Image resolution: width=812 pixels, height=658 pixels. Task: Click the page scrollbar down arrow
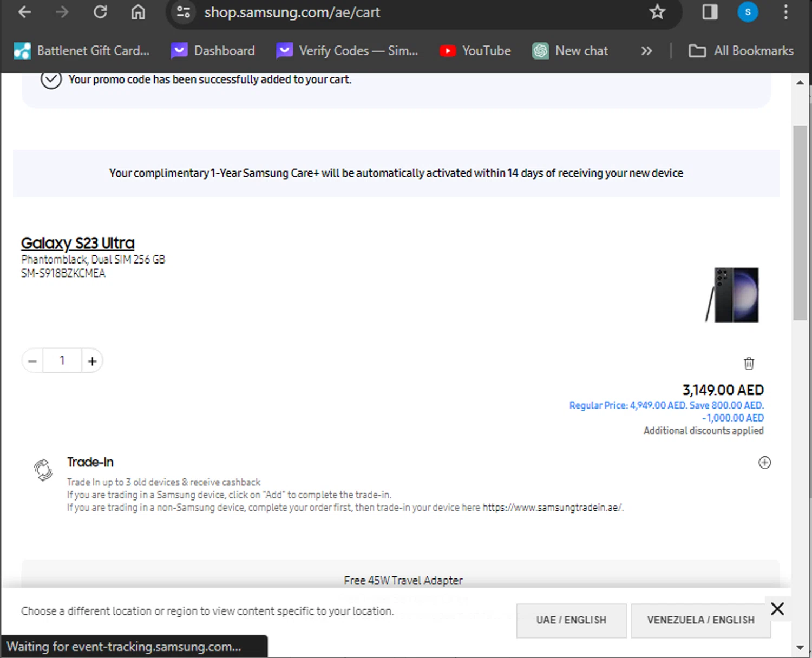pos(800,647)
